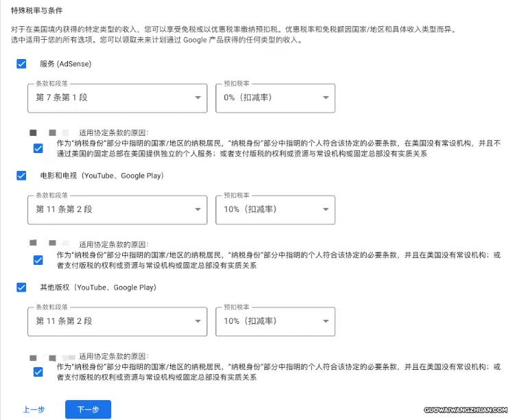Click the 电影和电视 (YouTube、Google Play) label
This screenshot has width=515, height=420.
point(102,176)
